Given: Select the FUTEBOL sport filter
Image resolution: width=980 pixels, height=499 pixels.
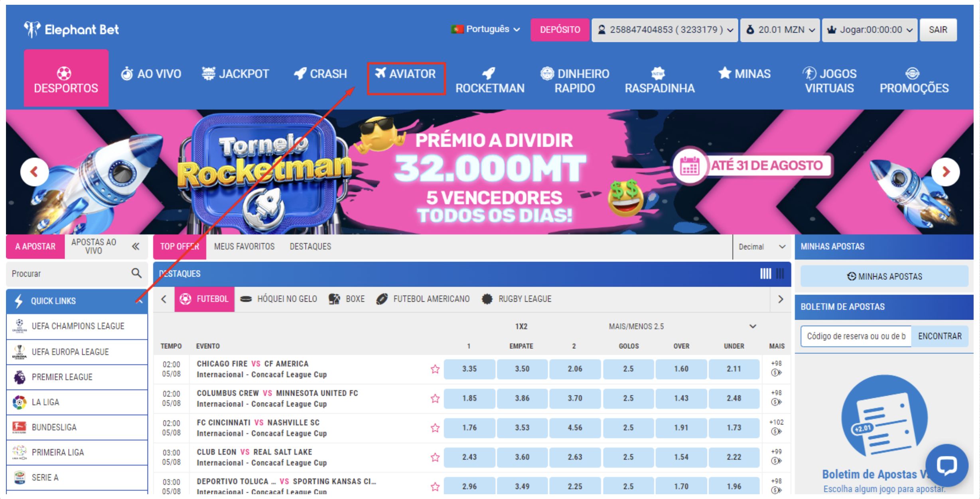Looking at the screenshot, I should (204, 299).
